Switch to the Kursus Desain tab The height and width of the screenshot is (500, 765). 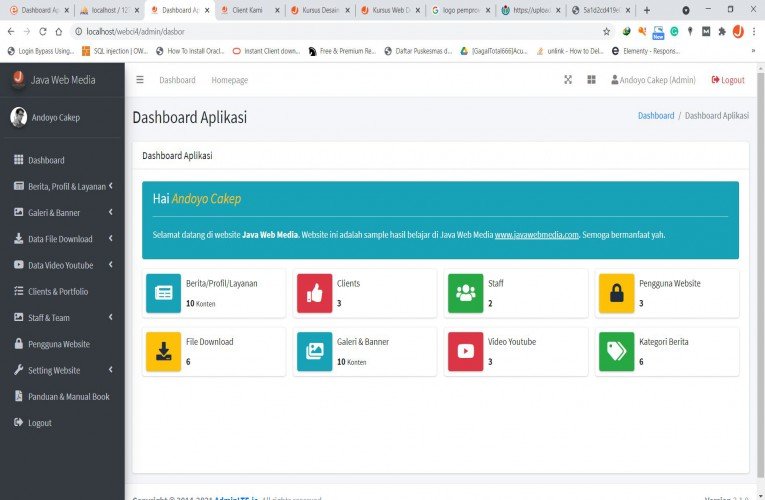(x=321, y=10)
